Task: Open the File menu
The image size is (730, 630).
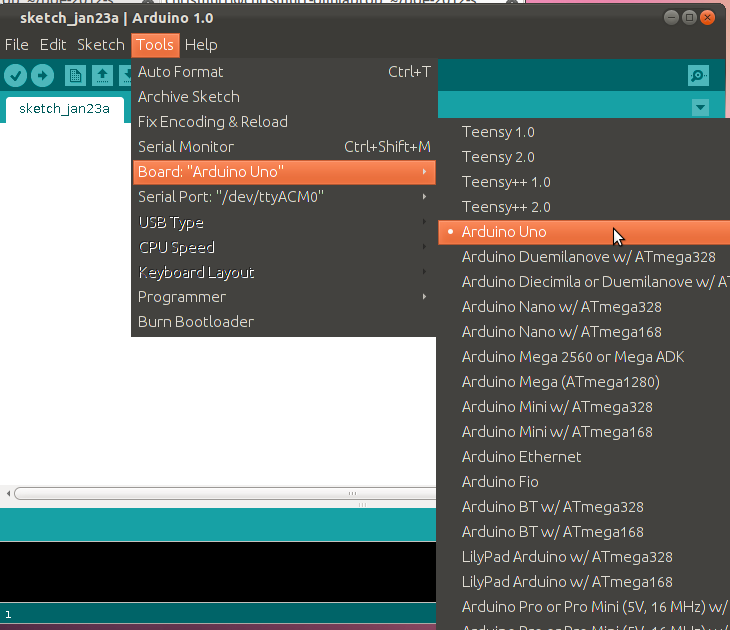Action: tap(17, 45)
